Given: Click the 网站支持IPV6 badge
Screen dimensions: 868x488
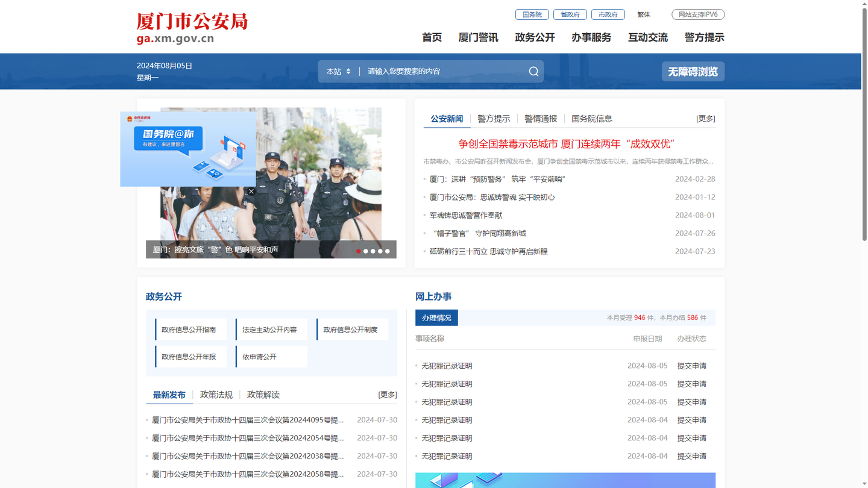Looking at the screenshot, I should [698, 14].
